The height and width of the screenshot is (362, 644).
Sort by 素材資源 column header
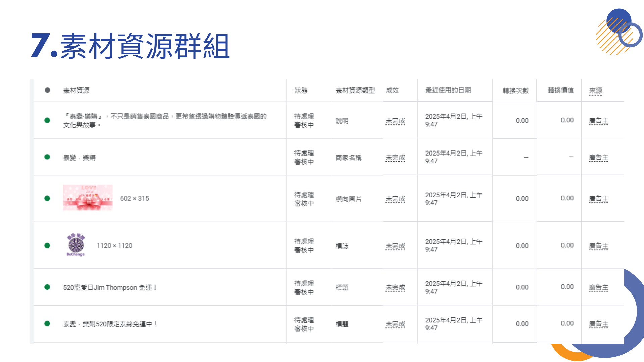tap(76, 90)
